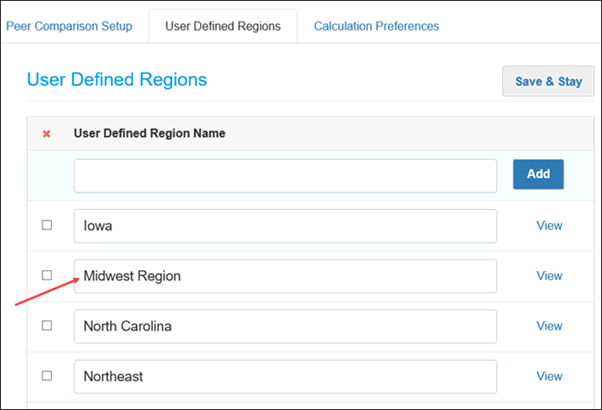Select the North Carolina row checkbox

pos(47,326)
